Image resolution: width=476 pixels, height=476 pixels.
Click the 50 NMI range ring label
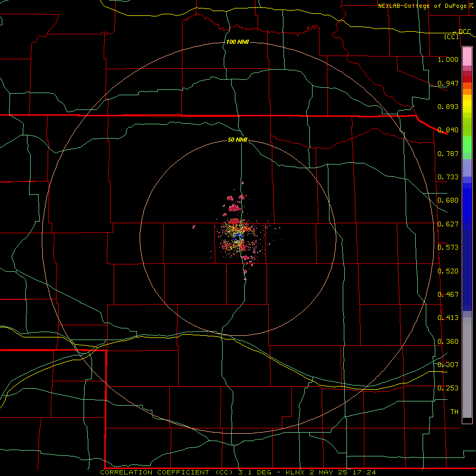tap(237, 140)
